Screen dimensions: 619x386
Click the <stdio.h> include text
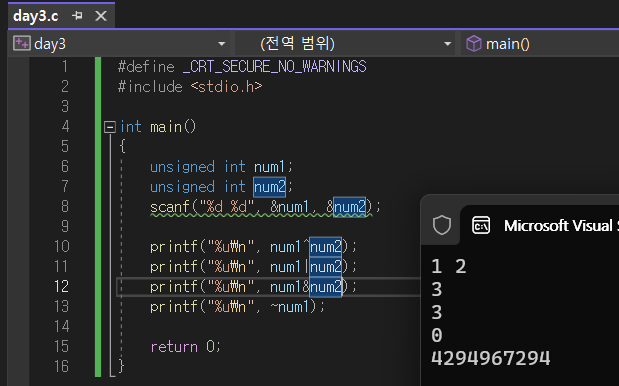(227, 86)
